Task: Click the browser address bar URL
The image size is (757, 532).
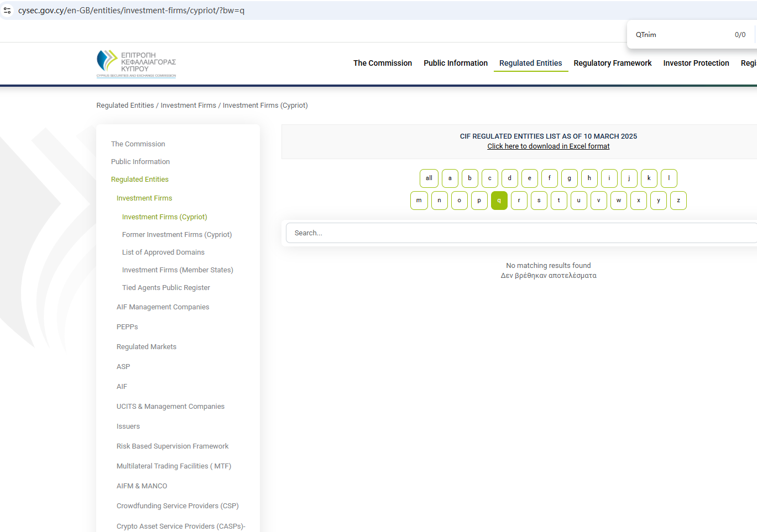Action: pyautogui.click(x=131, y=10)
